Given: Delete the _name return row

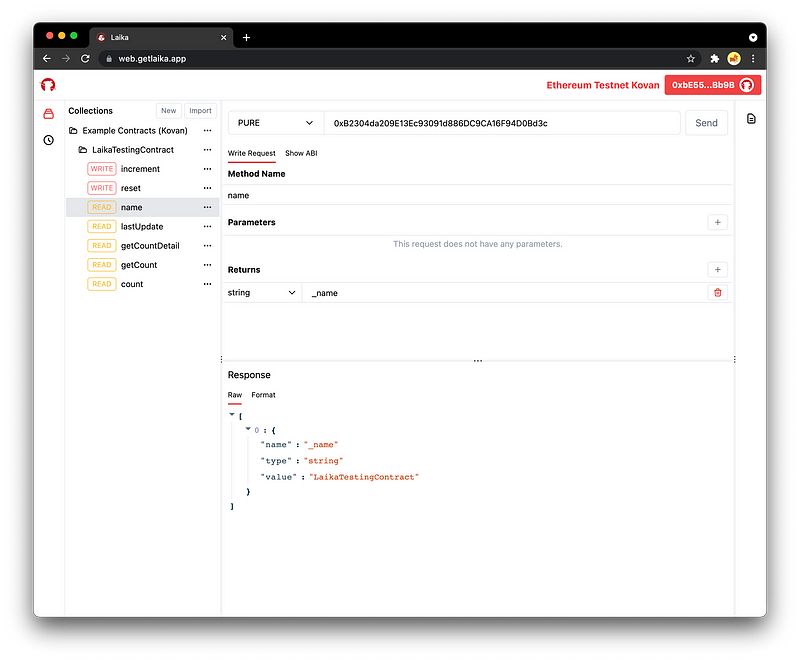Looking at the screenshot, I should [717, 292].
